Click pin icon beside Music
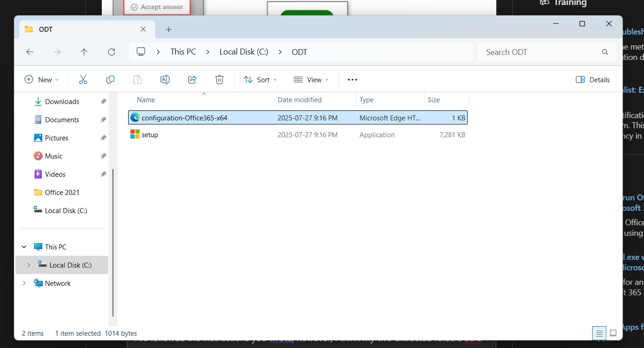 (x=103, y=156)
